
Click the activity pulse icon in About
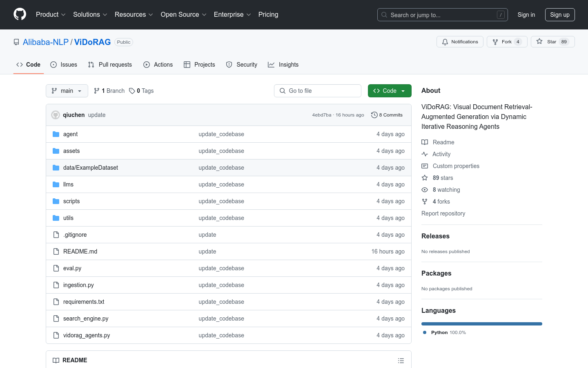pyautogui.click(x=425, y=154)
